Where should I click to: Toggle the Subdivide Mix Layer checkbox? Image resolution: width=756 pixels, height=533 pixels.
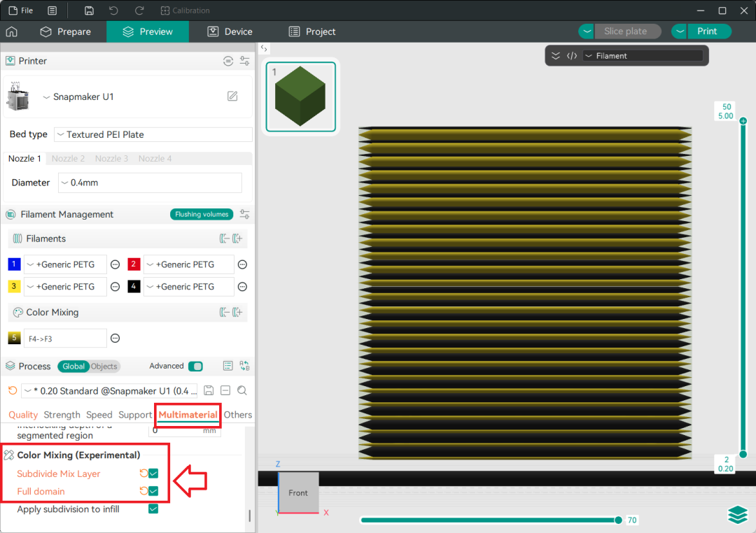point(153,474)
